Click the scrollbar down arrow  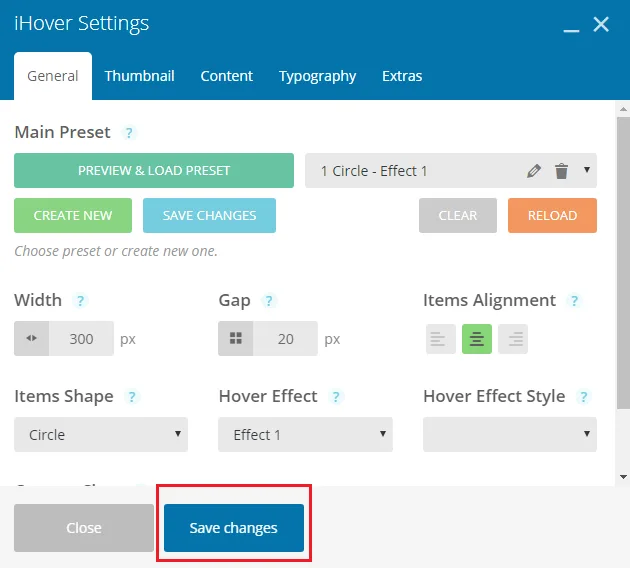coord(623,477)
